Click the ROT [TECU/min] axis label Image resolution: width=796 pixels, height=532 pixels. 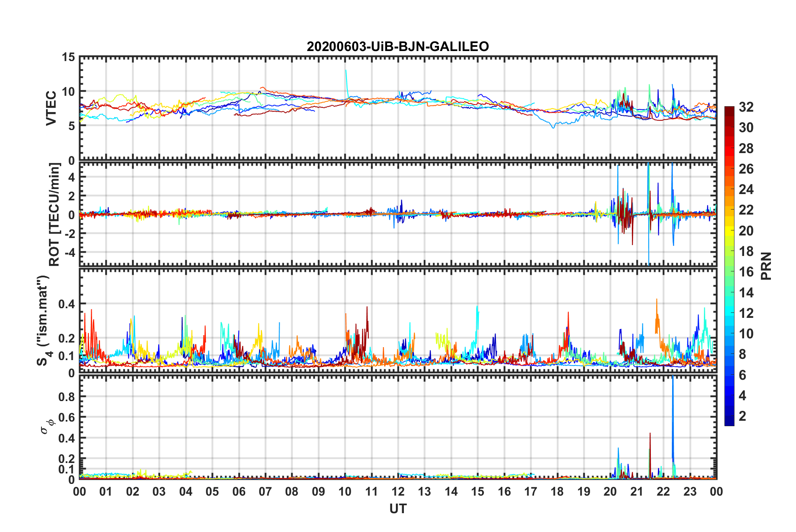tap(55, 215)
